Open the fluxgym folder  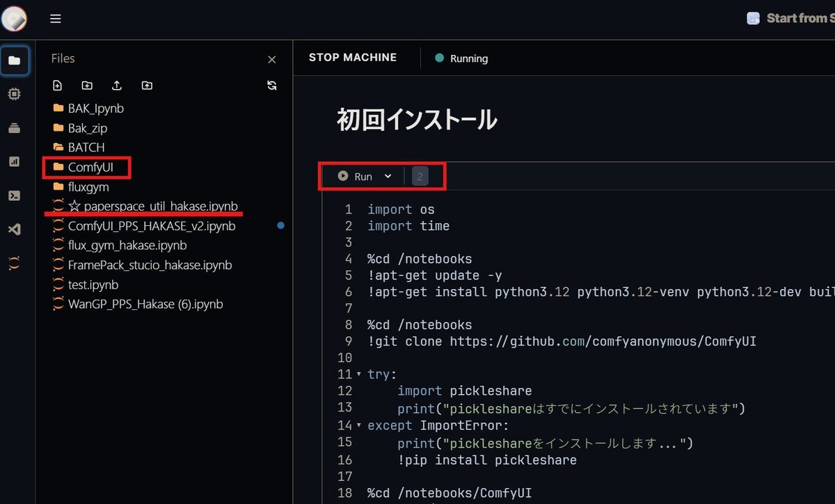coord(88,187)
